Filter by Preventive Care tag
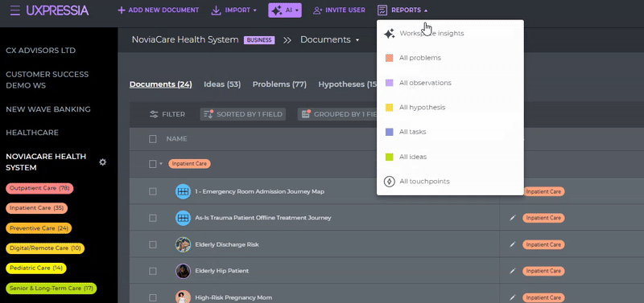Viewport: 644px width, 303px height. (x=39, y=228)
